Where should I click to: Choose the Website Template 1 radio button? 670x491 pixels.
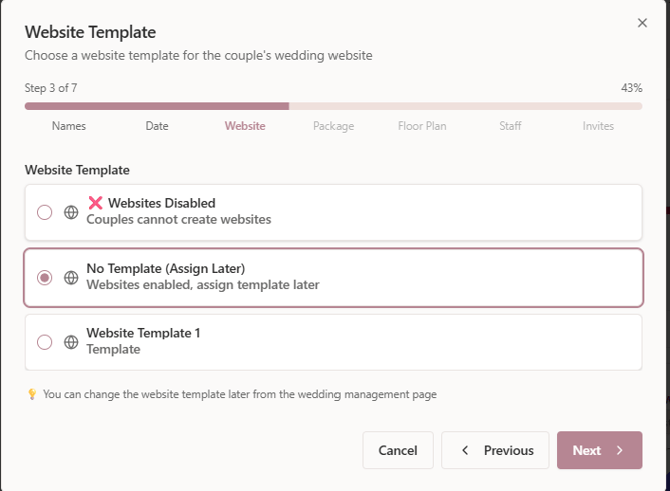(x=44, y=342)
